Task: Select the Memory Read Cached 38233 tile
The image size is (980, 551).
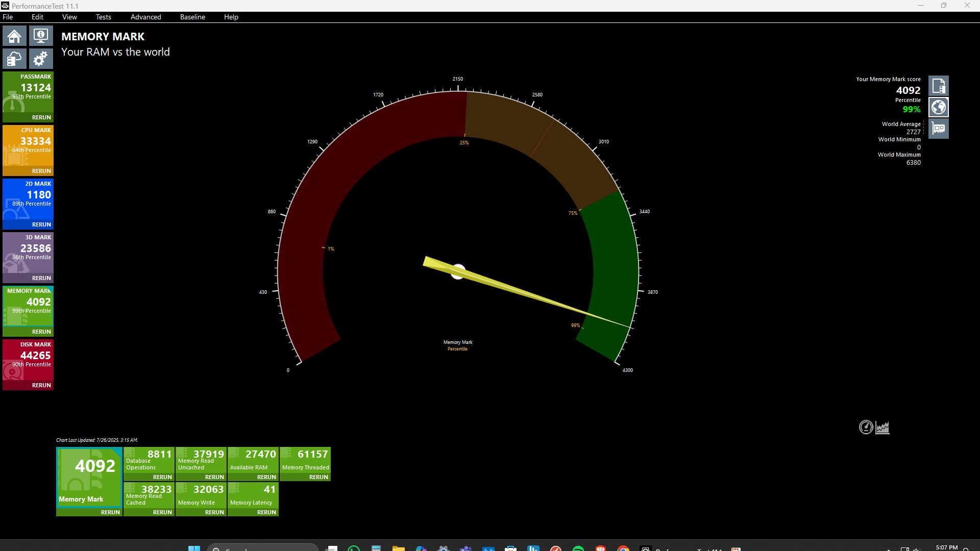Action: (x=149, y=495)
